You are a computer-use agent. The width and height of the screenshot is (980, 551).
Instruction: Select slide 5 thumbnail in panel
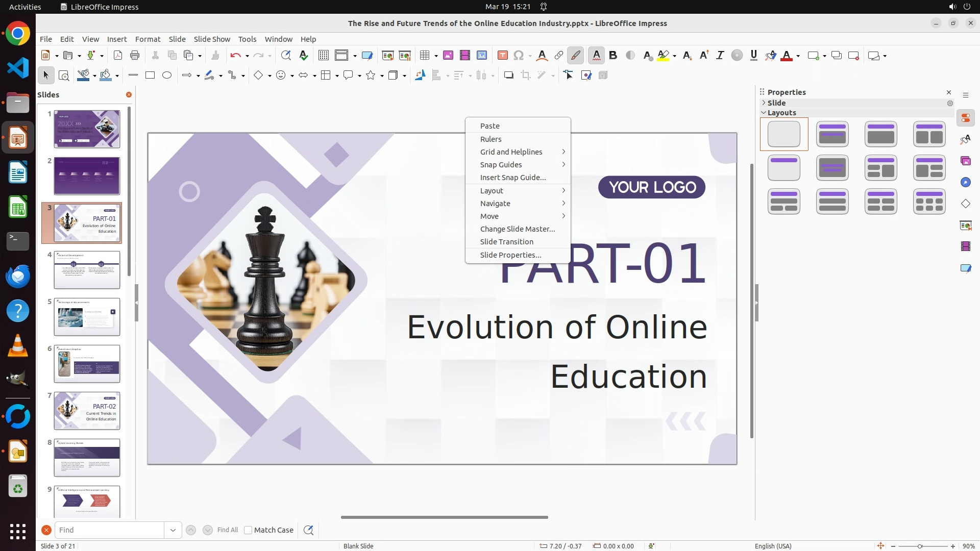click(x=87, y=317)
